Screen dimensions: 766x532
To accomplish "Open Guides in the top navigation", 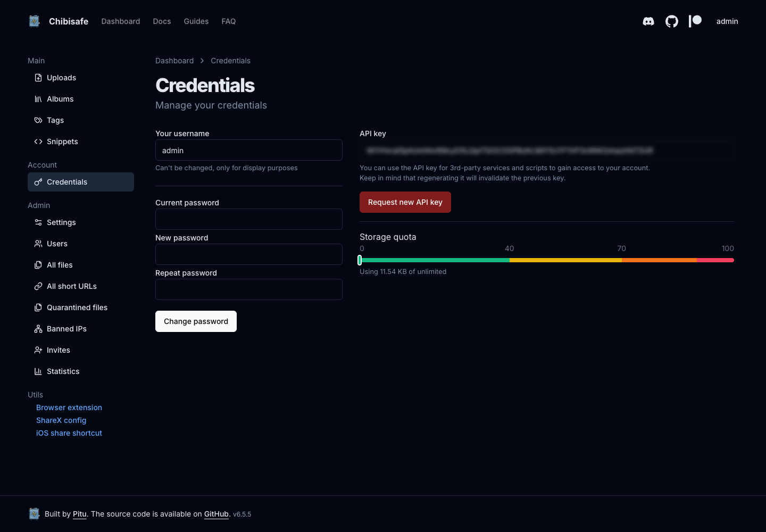I will tap(196, 21).
